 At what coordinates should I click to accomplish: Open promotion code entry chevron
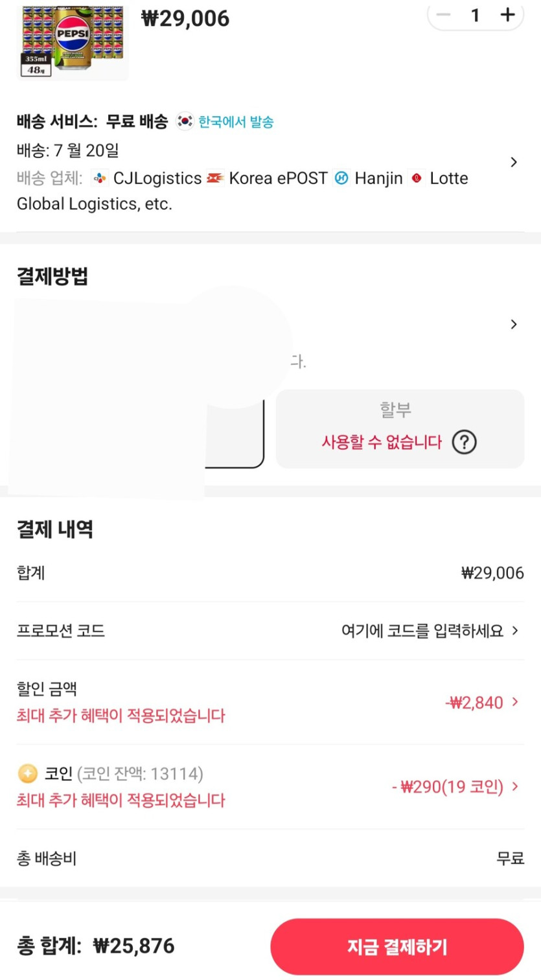coord(516,631)
